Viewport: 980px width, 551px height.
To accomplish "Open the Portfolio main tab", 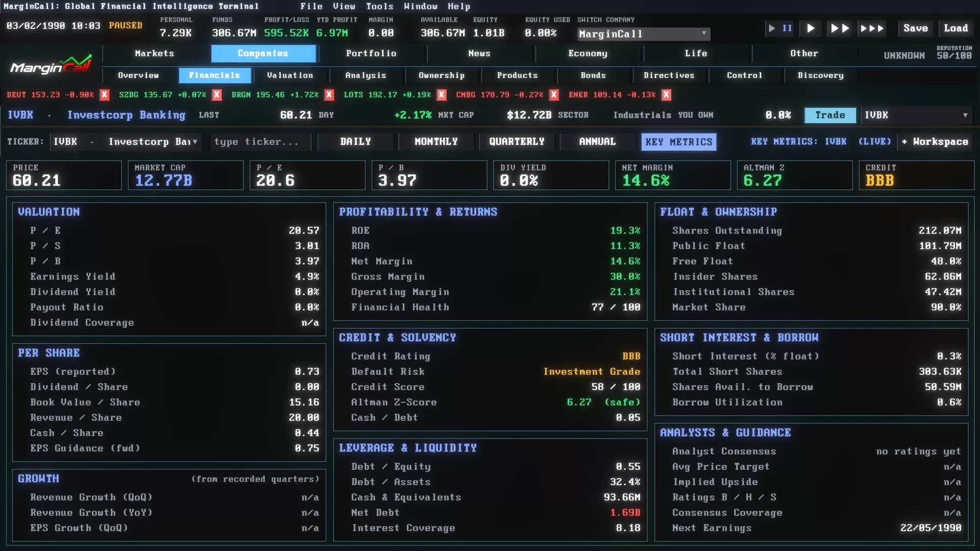I will pos(371,54).
